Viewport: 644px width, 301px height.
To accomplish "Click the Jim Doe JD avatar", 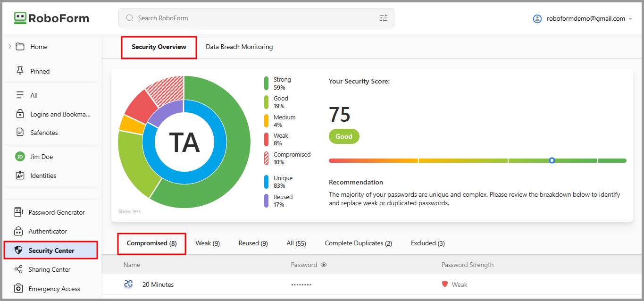I will click(20, 157).
